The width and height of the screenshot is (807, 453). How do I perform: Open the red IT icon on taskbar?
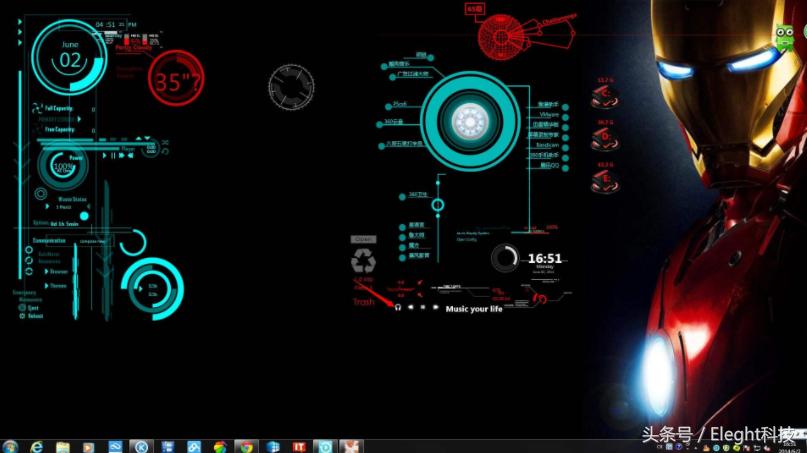[299, 447]
